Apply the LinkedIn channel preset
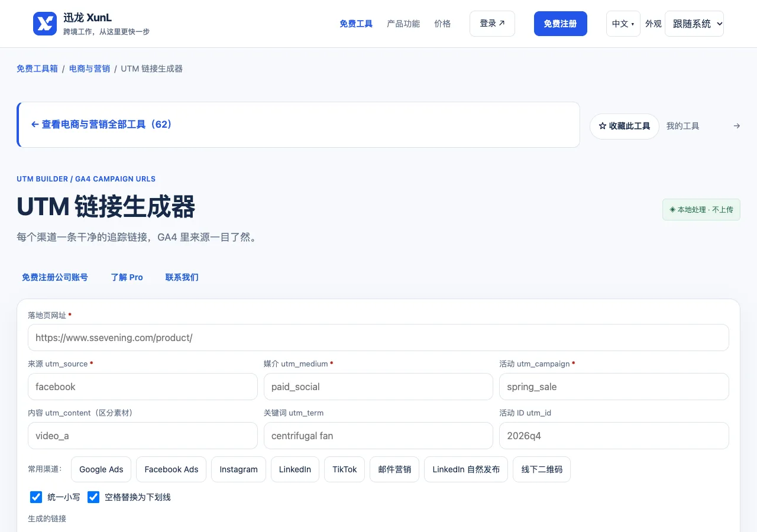Screen dimensions: 757x532 point(295,469)
